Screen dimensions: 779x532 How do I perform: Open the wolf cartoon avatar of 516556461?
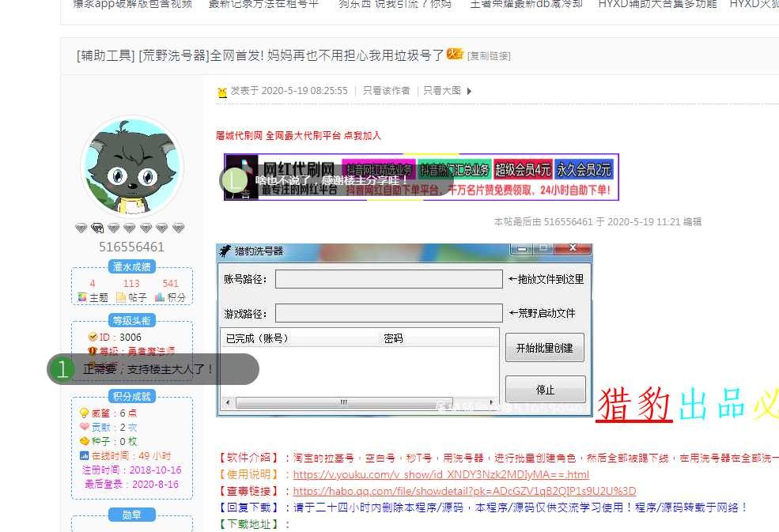(131, 167)
